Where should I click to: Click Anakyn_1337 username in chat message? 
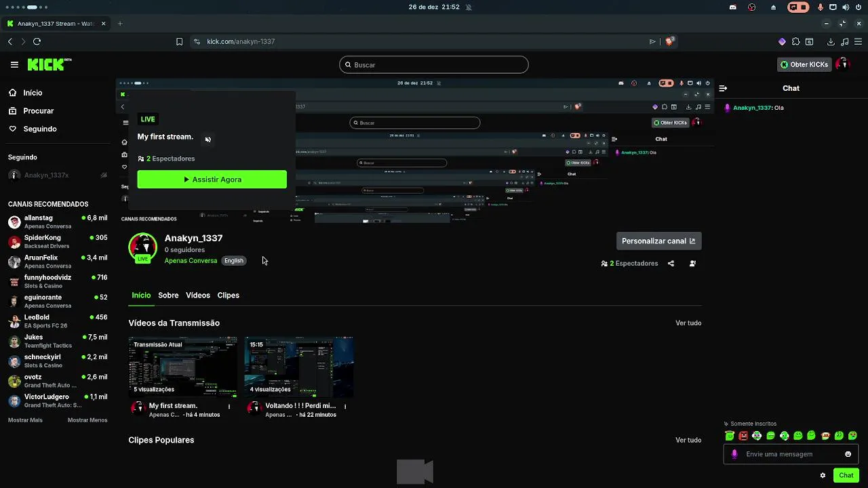coord(752,108)
